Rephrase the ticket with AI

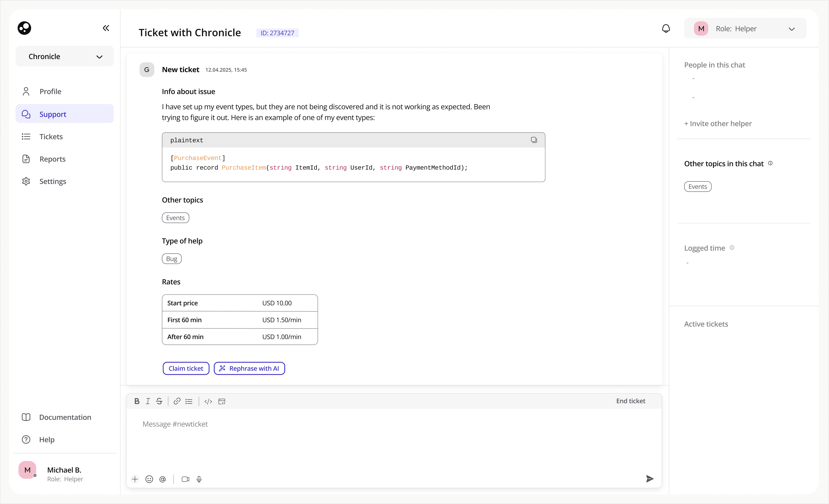click(x=249, y=368)
